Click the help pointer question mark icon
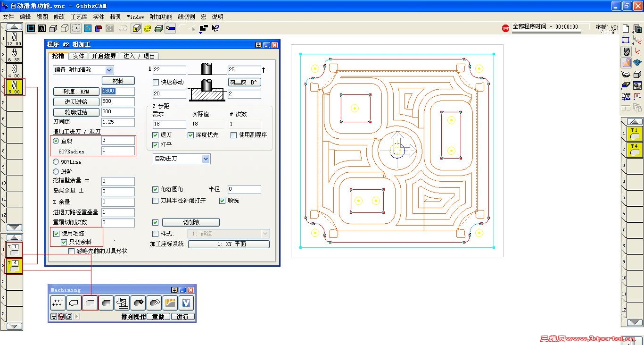Viewport: 644px width, 345px height. [x=215, y=28]
